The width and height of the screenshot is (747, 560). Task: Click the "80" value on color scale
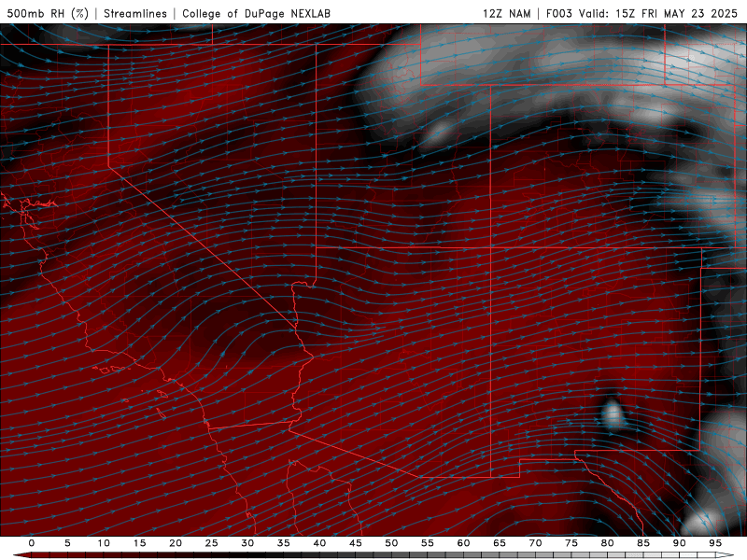pyautogui.click(x=607, y=543)
